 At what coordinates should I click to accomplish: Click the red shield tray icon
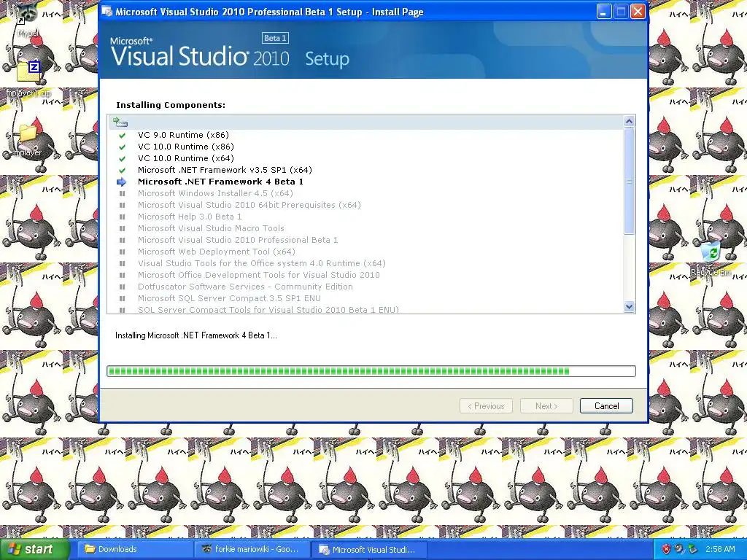666,549
